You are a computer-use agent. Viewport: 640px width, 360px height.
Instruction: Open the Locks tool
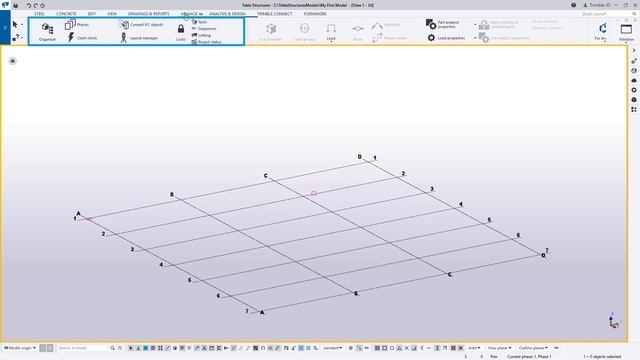180,32
